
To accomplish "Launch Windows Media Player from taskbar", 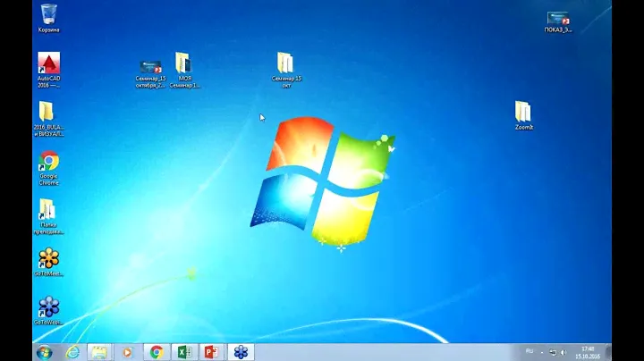I will pyautogui.click(x=127, y=352).
